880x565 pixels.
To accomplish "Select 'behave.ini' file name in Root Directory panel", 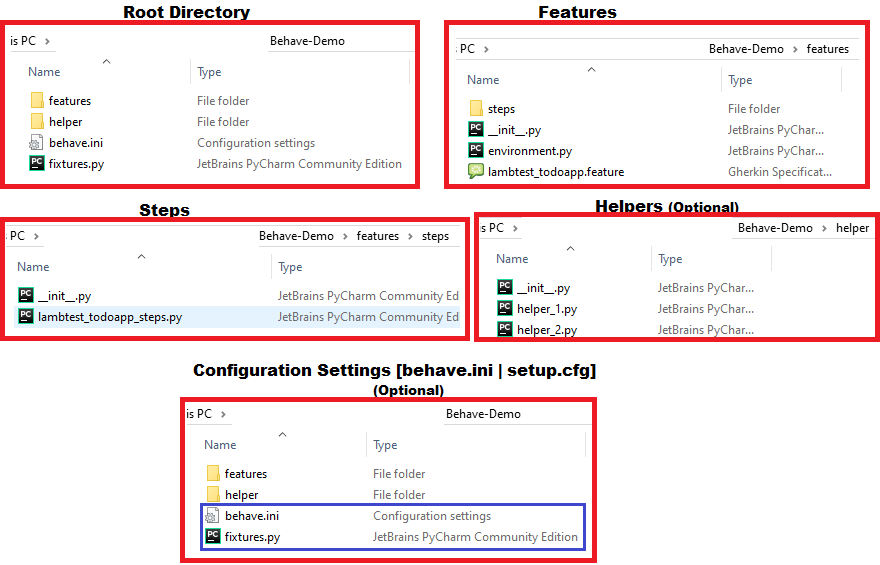I will click(76, 143).
